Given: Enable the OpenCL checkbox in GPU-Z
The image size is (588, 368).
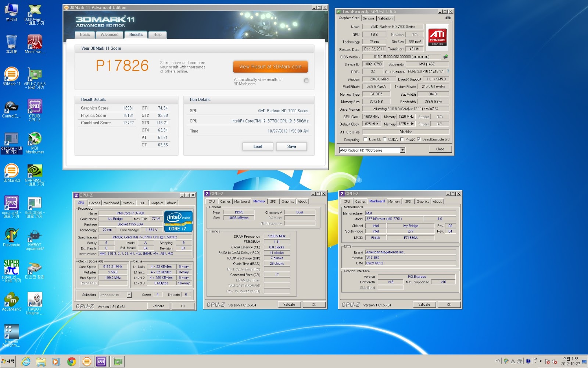Looking at the screenshot, I should [365, 139].
